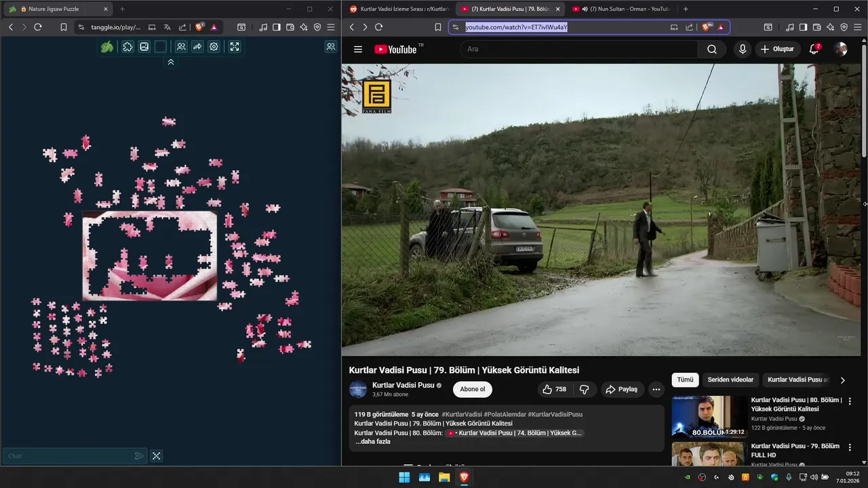Open the YouTube account avatar menu

840,49
